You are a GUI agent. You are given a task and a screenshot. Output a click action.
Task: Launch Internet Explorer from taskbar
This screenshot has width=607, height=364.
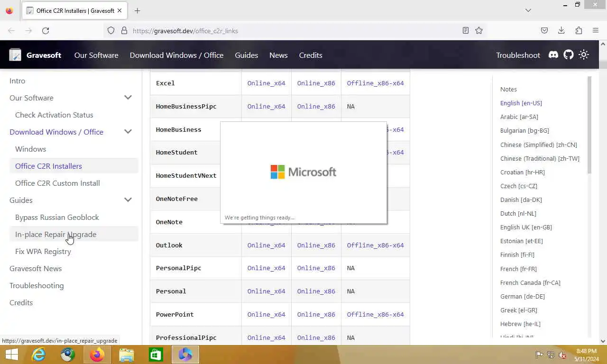click(38, 355)
